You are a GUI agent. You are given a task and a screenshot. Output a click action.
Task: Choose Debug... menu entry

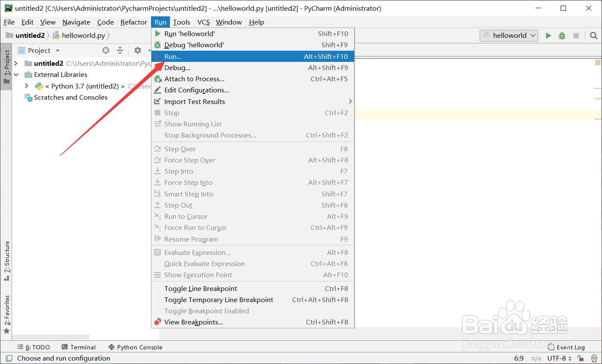(x=253, y=67)
